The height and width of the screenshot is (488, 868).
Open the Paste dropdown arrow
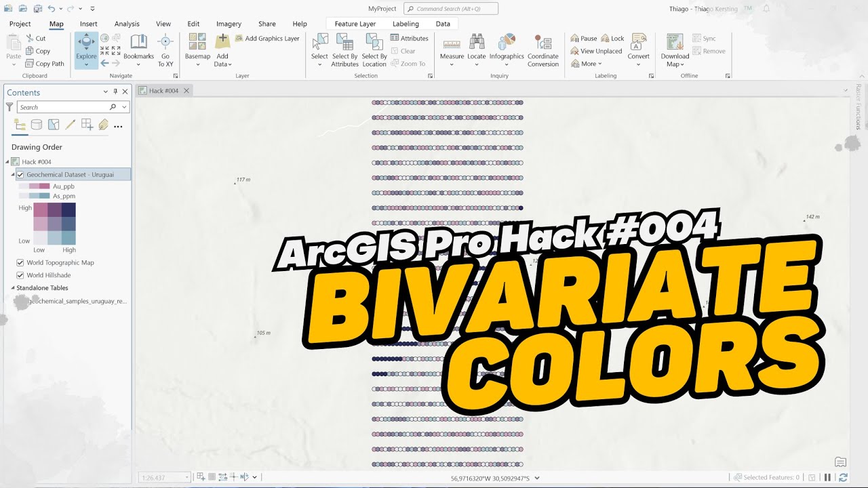(x=14, y=64)
